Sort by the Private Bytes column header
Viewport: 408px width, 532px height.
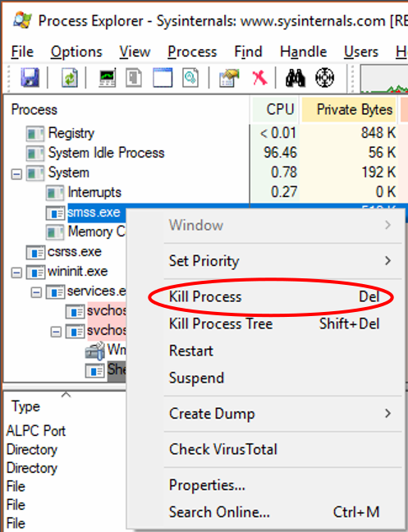coord(349,109)
